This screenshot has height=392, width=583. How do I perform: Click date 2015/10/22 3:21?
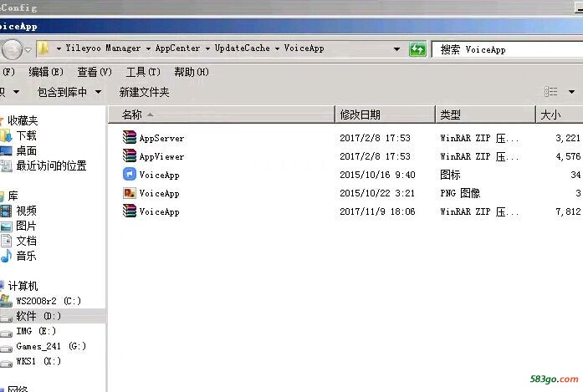(377, 193)
